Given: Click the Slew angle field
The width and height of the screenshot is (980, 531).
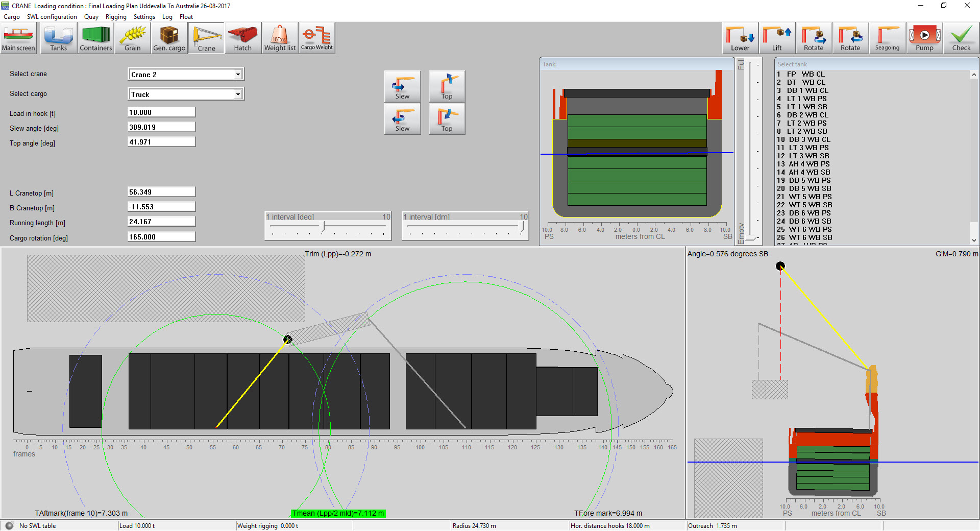Looking at the screenshot, I should [161, 127].
